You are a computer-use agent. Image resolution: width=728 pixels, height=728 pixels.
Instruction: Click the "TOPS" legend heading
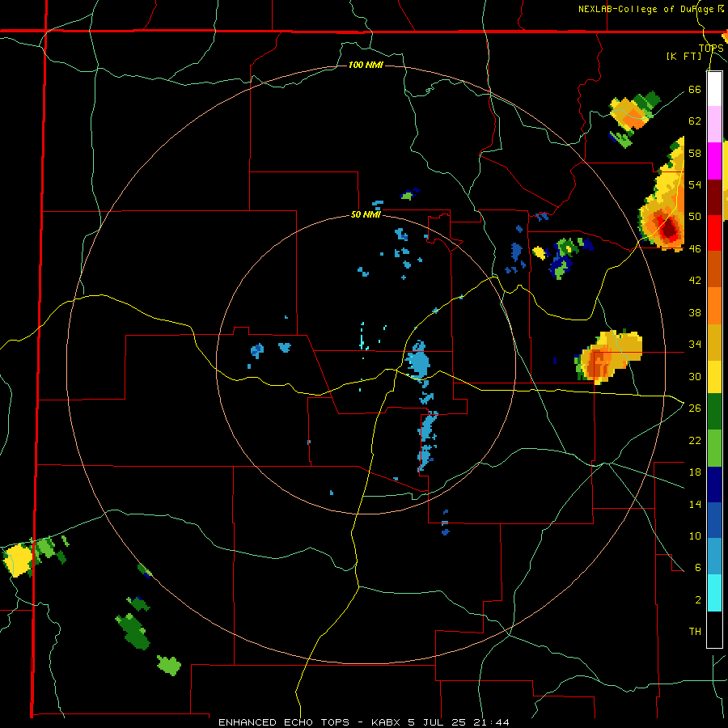point(711,48)
